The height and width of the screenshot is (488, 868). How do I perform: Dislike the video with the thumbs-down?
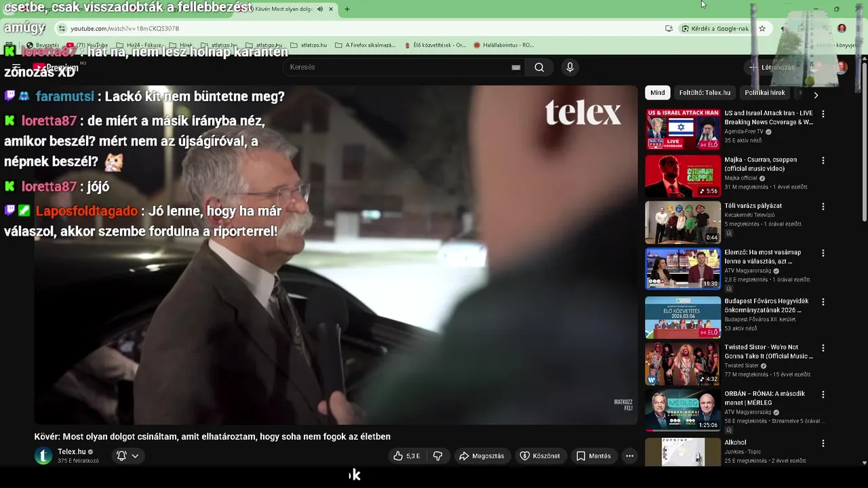click(x=437, y=456)
